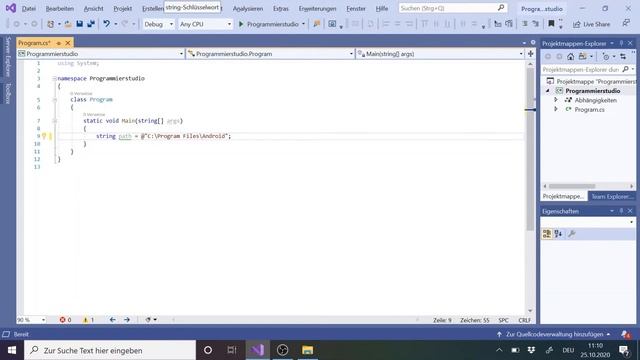Open the Toolbox side tab
640x360 pixels.
(x=8, y=93)
